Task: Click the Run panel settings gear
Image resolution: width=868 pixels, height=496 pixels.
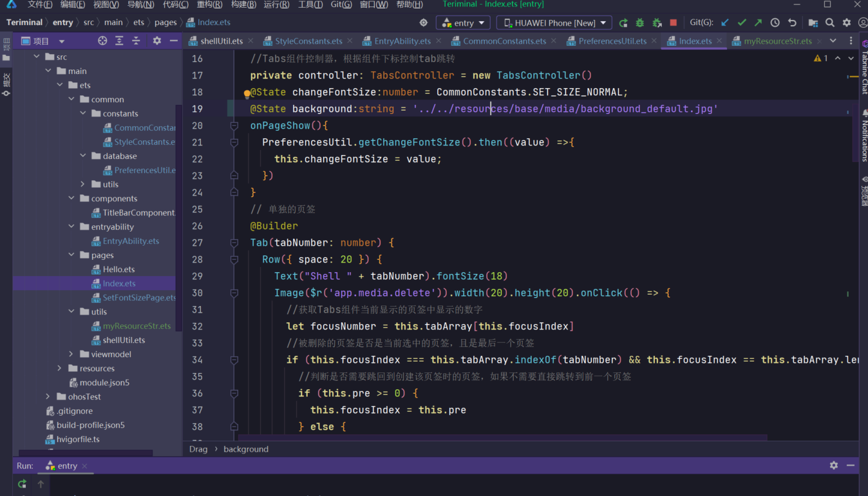Action: click(834, 465)
